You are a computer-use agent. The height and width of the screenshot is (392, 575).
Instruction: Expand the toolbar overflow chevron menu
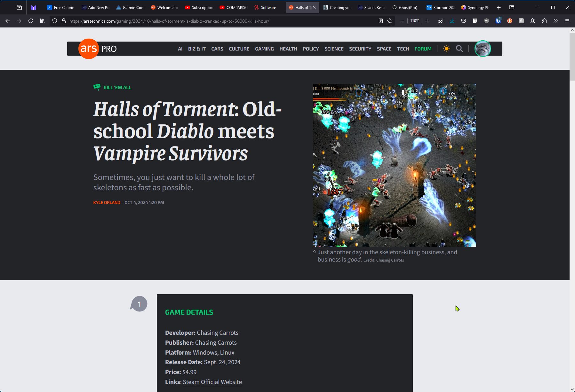555,21
